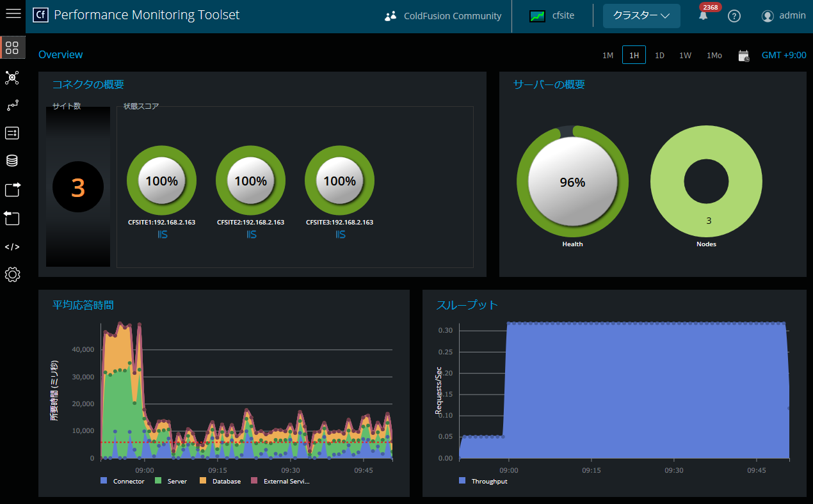Image resolution: width=813 pixels, height=504 pixels.
Task: Open the hamburger navigation menu
Action: [x=13, y=13]
